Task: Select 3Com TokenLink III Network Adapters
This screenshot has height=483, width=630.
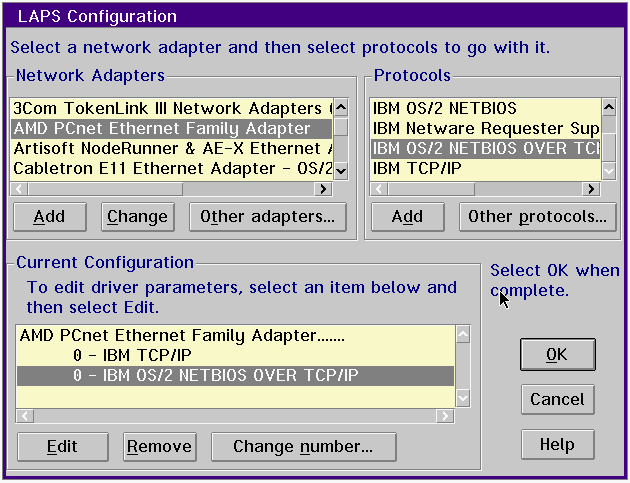Action: (x=172, y=108)
